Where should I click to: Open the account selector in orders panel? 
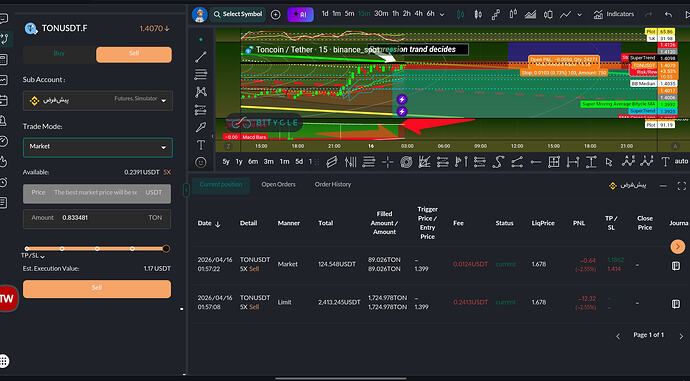[x=628, y=186]
